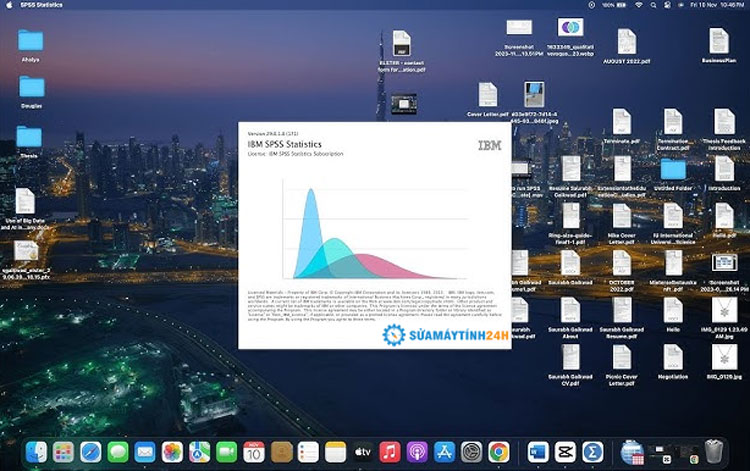Select the IMG_0129 necklace image thumbnail
The height and width of the screenshot is (471, 750).
(x=724, y=310)
